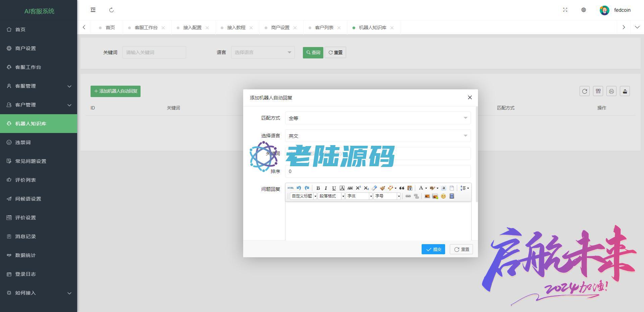
Task: Open the 段落格式 paragraph format dropdown
Action: click(331, 196)
